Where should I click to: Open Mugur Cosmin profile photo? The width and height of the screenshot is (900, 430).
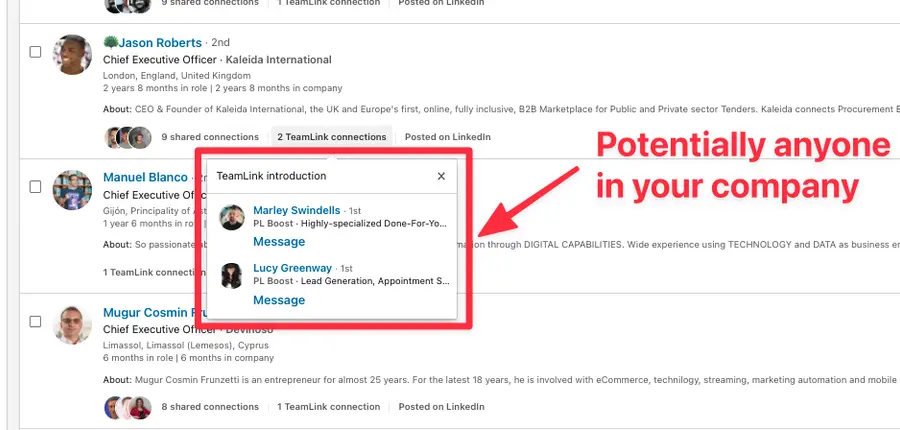(72, 325)
